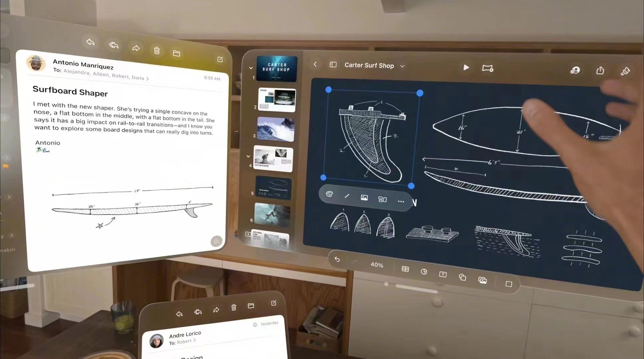Expand the Carter Surf Shop dropdown
Image resolution: width=644 pixels, height=359 pixels.
402,65
